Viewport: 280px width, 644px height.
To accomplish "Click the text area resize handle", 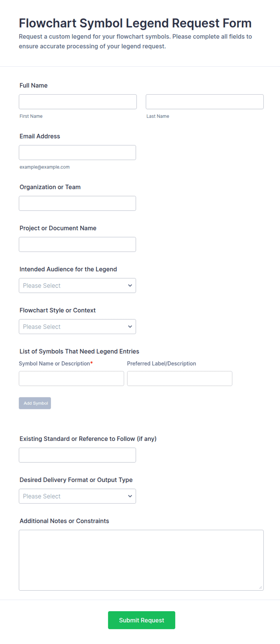I will (260, 587).
